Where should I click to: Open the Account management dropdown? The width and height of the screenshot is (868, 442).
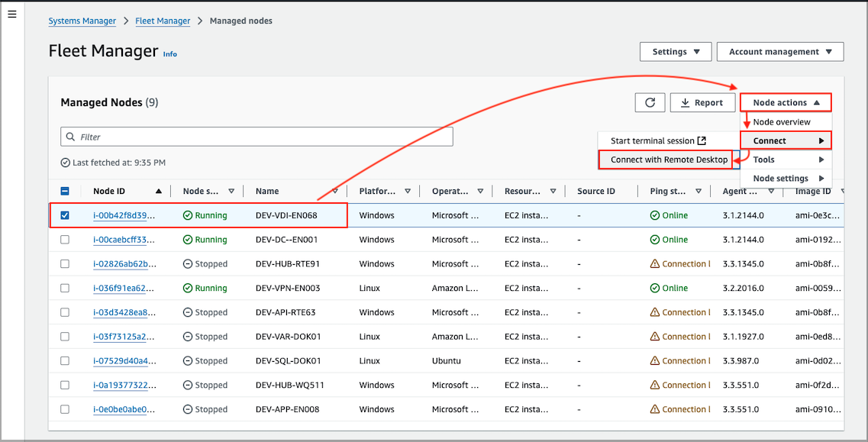[779, 52]
